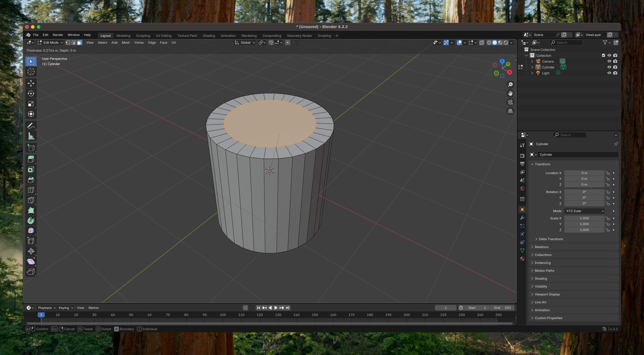The image size is (644, 355).
Task: Expand the Delta Transform panel
Action: (x=551, y=239)
